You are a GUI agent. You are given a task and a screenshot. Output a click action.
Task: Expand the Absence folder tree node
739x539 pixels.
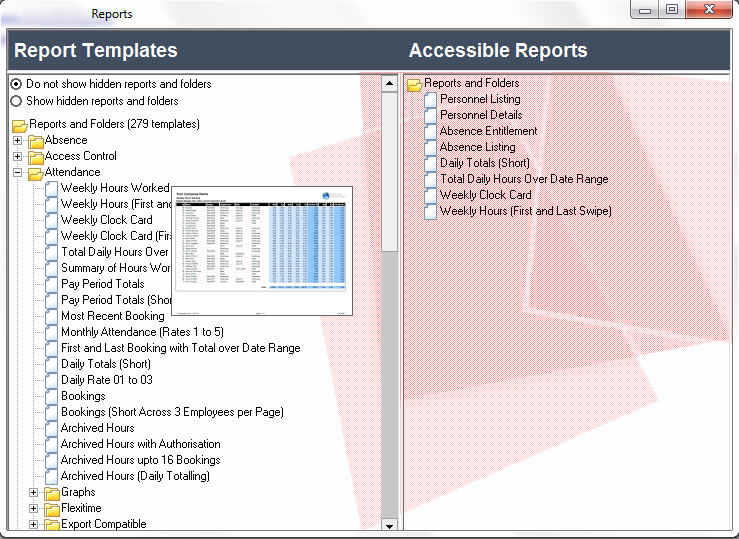coord(17,141)
